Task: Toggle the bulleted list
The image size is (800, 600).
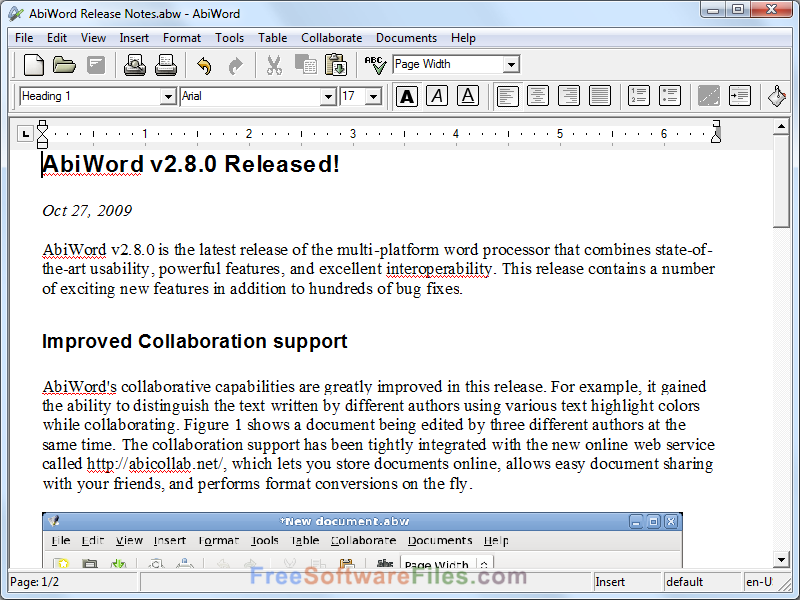Action: tap(669, 96)
